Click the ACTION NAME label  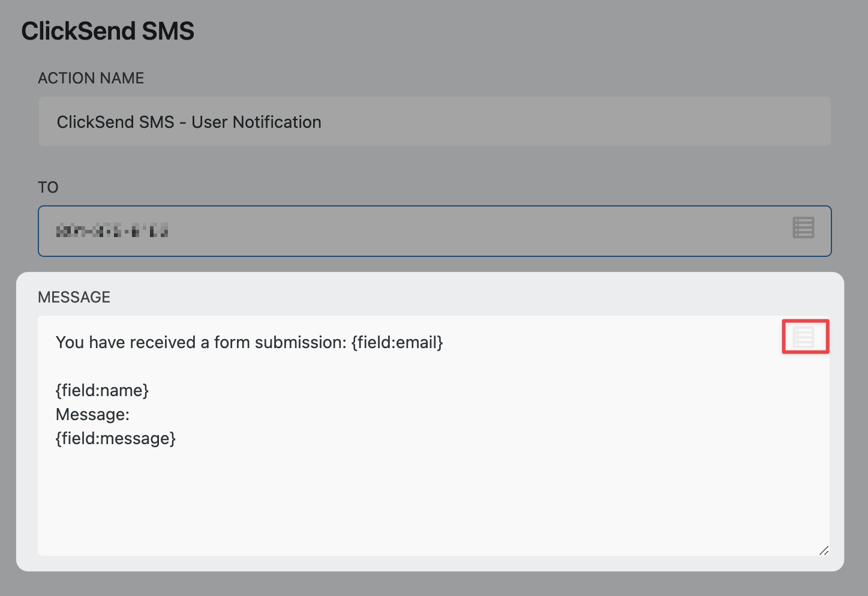[x=91, y=79]
